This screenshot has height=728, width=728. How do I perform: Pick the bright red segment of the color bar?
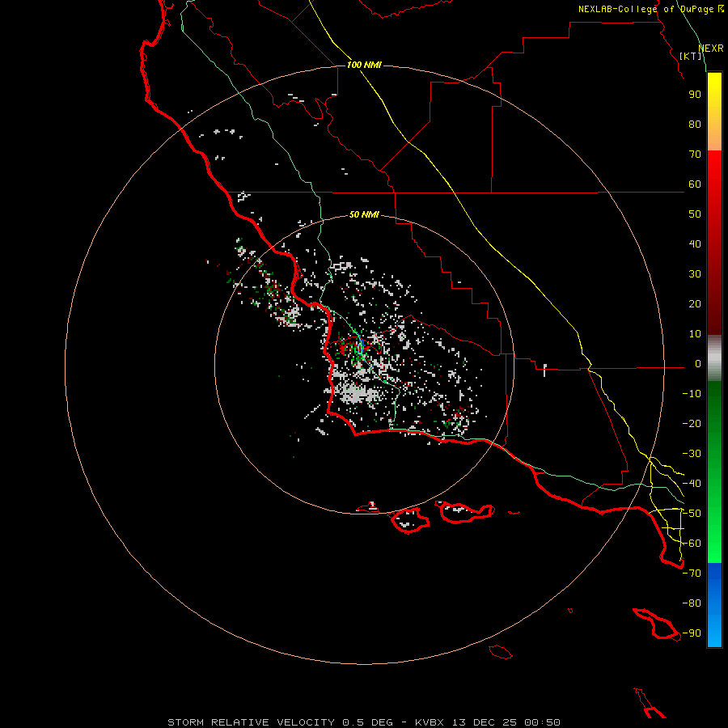(714, 241)
